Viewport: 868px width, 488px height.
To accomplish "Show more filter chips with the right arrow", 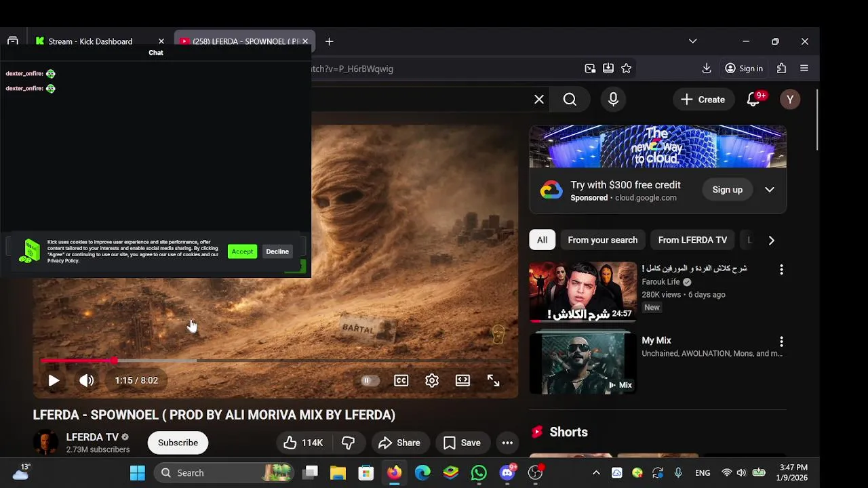I will (x=771, y=240).
